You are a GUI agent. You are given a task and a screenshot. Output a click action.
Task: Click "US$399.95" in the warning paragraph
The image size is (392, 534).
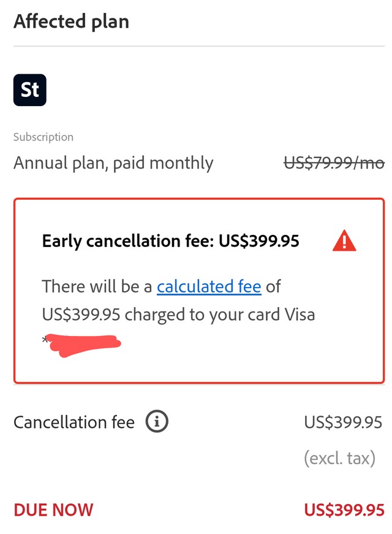(83, 315)
